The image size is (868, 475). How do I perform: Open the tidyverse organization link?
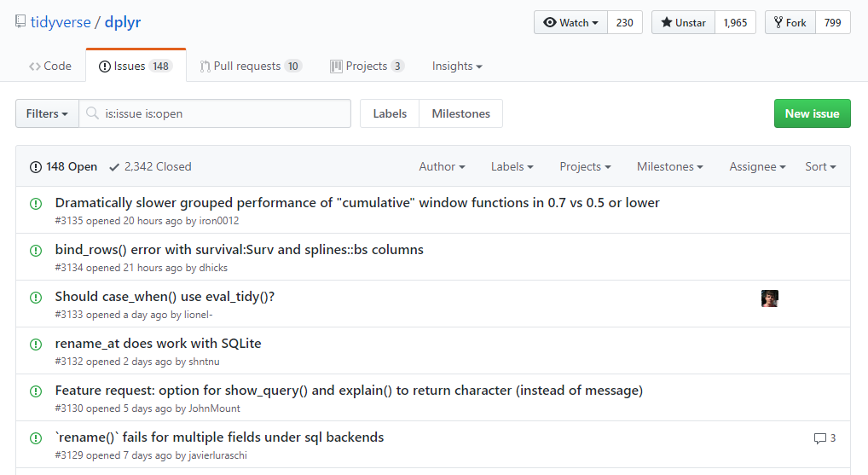tap(61, 22)
